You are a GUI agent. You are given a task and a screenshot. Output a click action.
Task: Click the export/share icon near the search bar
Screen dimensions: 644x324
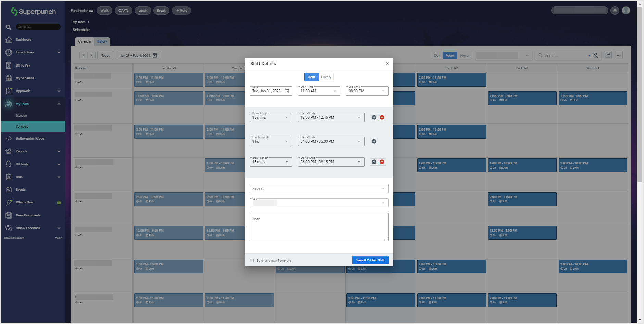(x=608, y=55)
